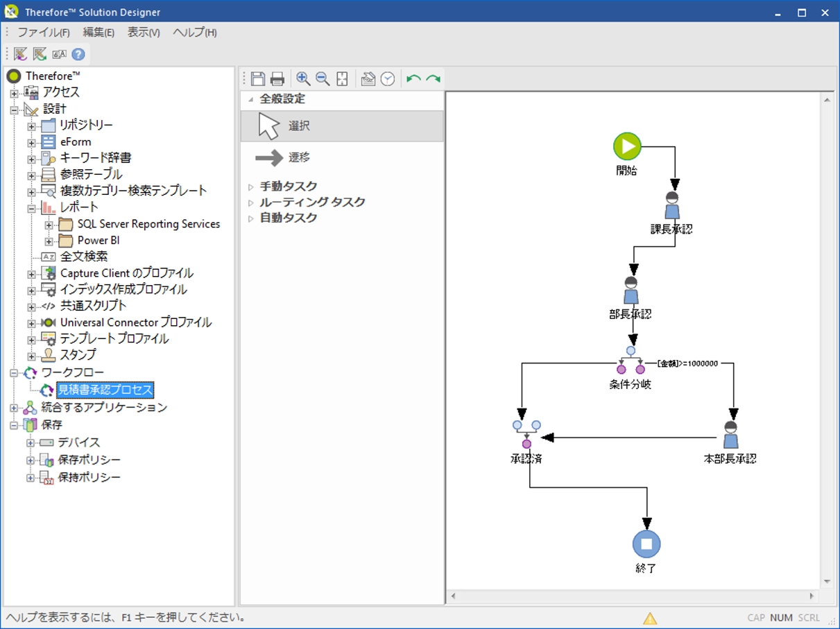Select テンプレート プロファイル tree item
Image resolution: width=840 pixels, height=629 pixels.
(114, 339)
